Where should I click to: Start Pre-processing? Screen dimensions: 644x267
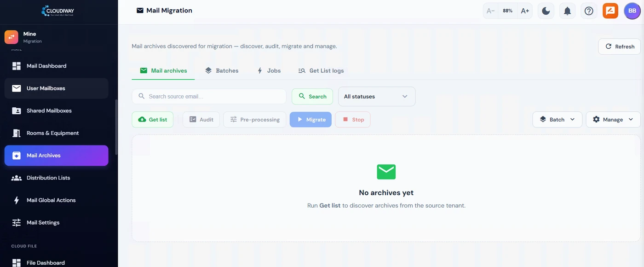[255, 119]
